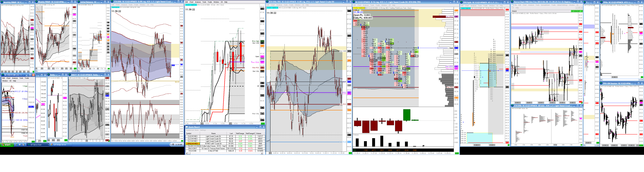Screen dimensions: 644x172
Task: Click the green DF:804387 status indicator
Action: tap(577, 11)
